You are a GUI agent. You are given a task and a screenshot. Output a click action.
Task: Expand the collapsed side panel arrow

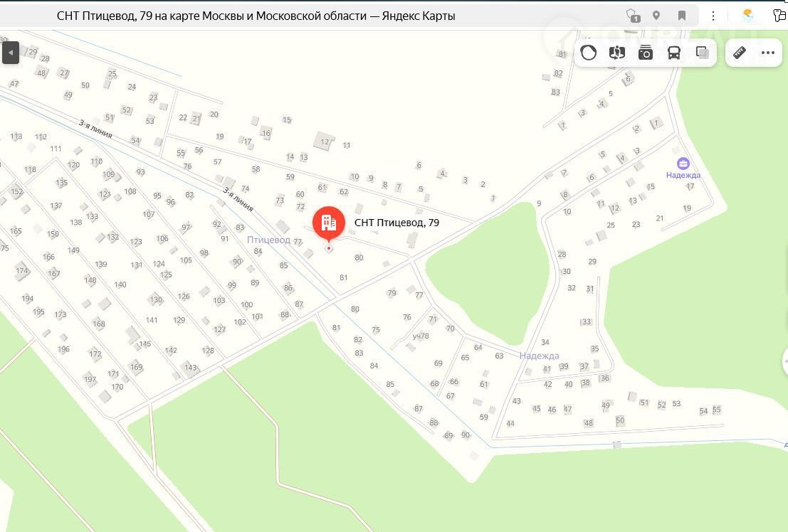click(x=11, y=53)
